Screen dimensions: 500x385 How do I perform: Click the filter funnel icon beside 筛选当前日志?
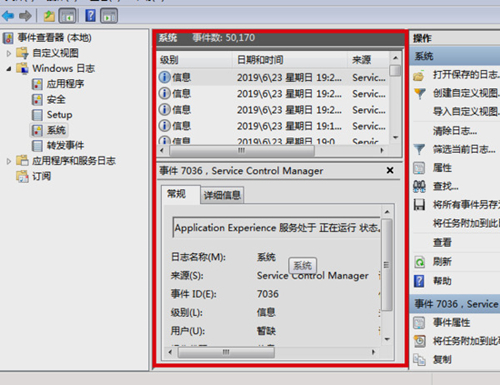[x=419, y=149]
